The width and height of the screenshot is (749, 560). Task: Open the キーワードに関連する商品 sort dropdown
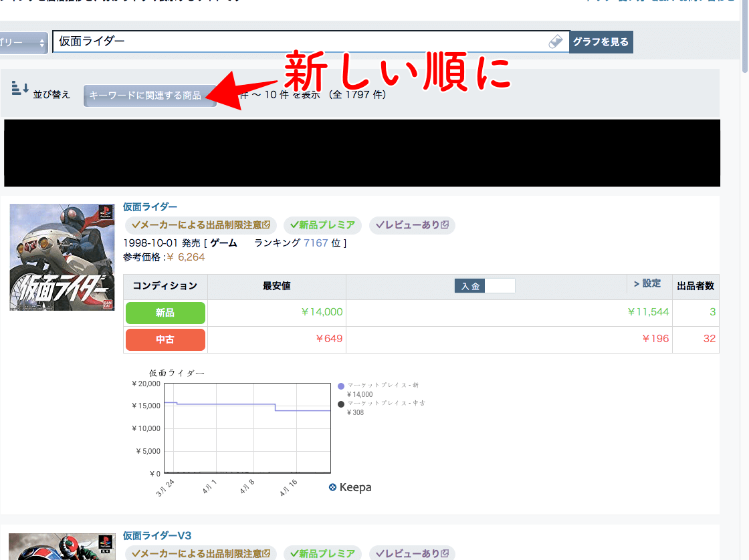tap(150, 96)
